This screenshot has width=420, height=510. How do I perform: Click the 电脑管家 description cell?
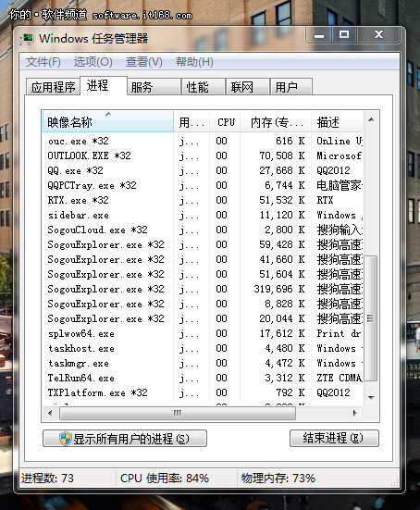coord(340,185)
